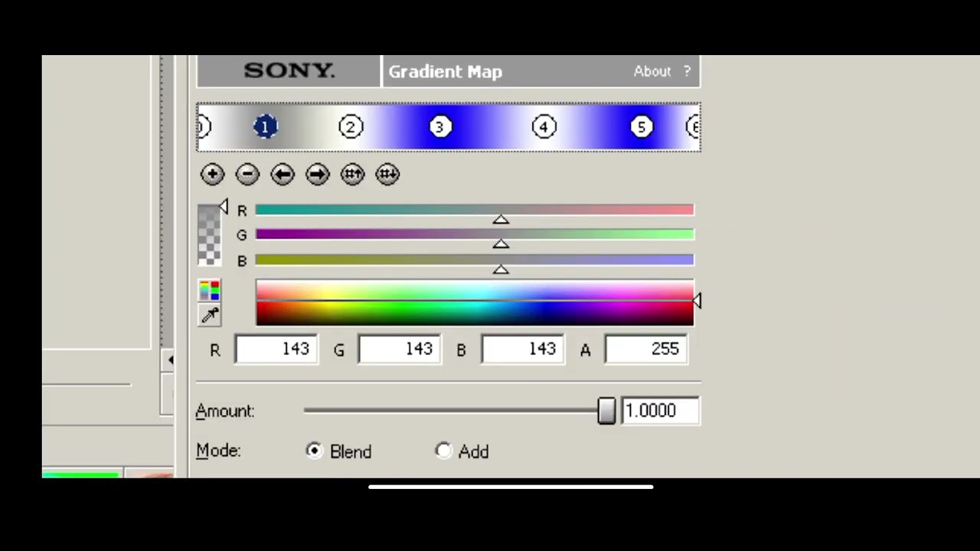
Task: Click the alpha transparency slider arrow
Action: [223, 207]
